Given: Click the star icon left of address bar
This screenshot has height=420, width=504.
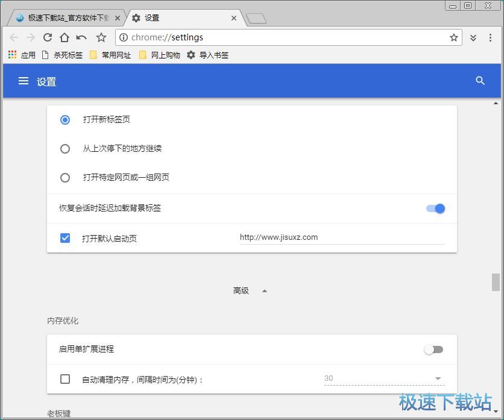Looking at the screenshot, I should click(x=101, y=37).
